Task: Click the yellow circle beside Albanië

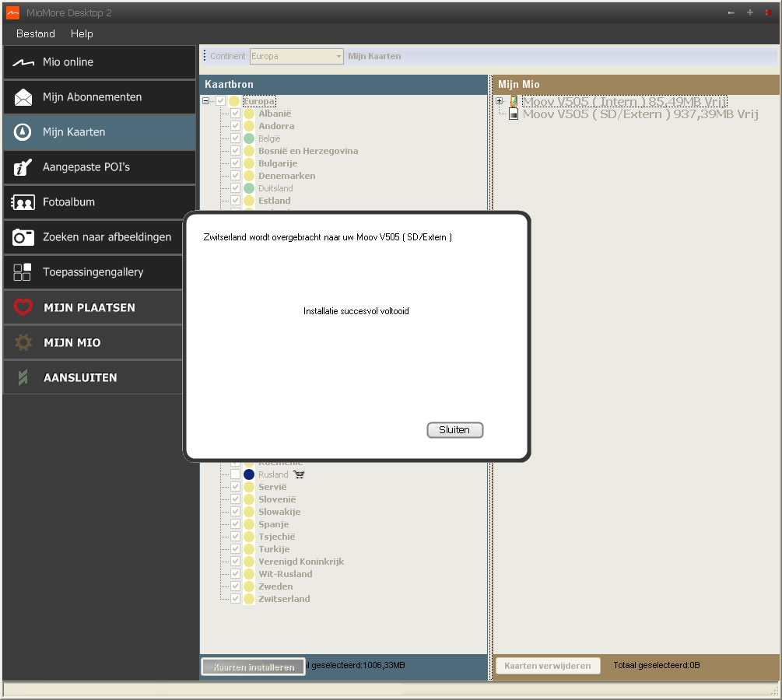Action: [x=249, y=114]
